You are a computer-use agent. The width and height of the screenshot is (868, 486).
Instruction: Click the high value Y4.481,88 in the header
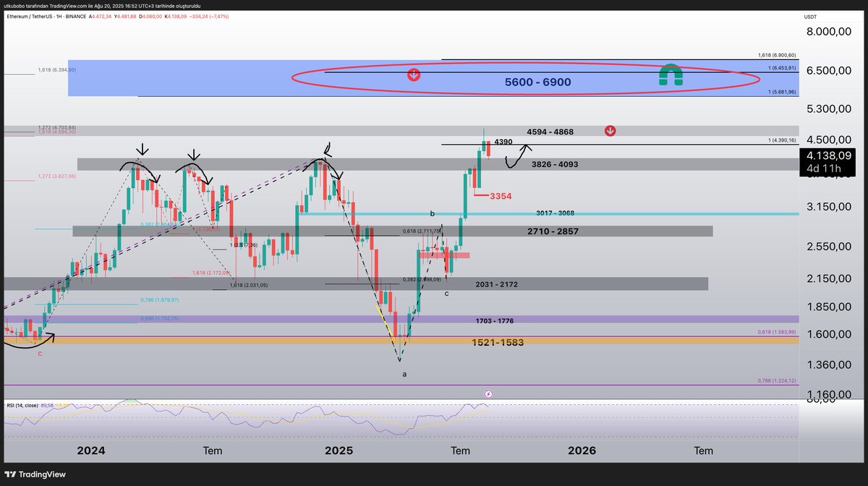point(125,16)
